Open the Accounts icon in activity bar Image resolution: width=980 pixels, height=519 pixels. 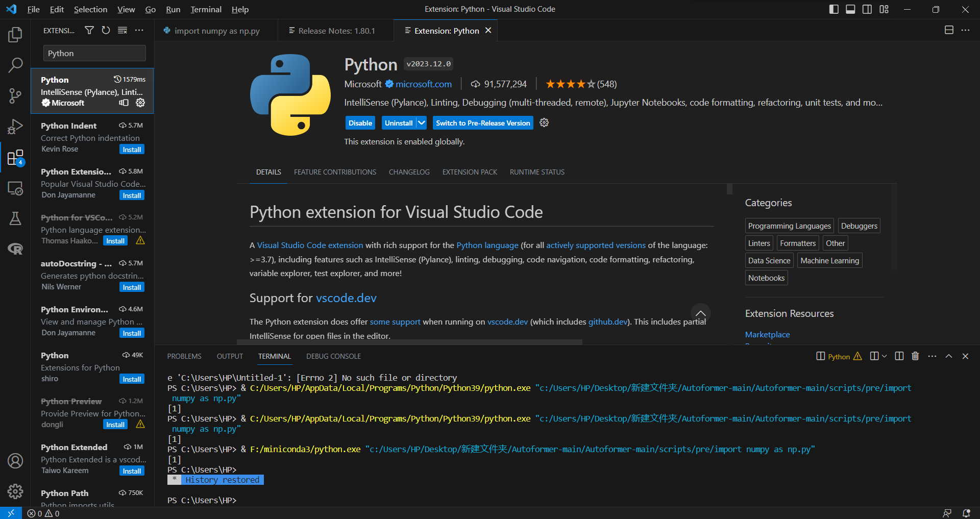[x=15, y=461]
